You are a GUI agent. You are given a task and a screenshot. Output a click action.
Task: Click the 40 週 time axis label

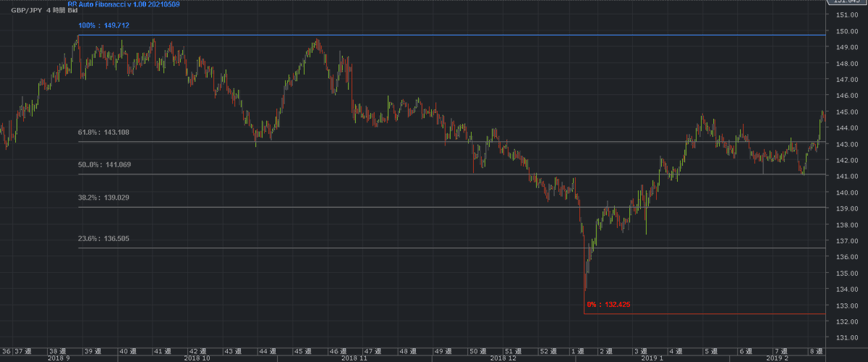[129, 350]
